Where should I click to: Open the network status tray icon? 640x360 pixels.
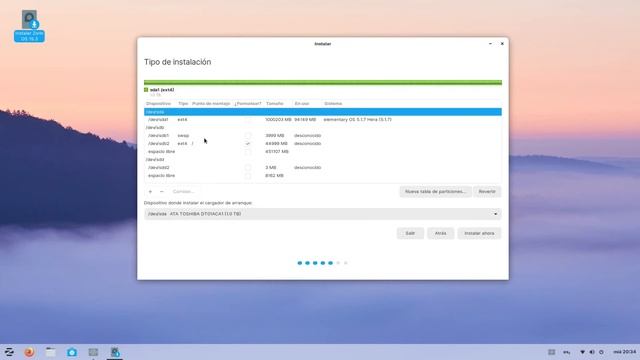(x=582, y=352)
